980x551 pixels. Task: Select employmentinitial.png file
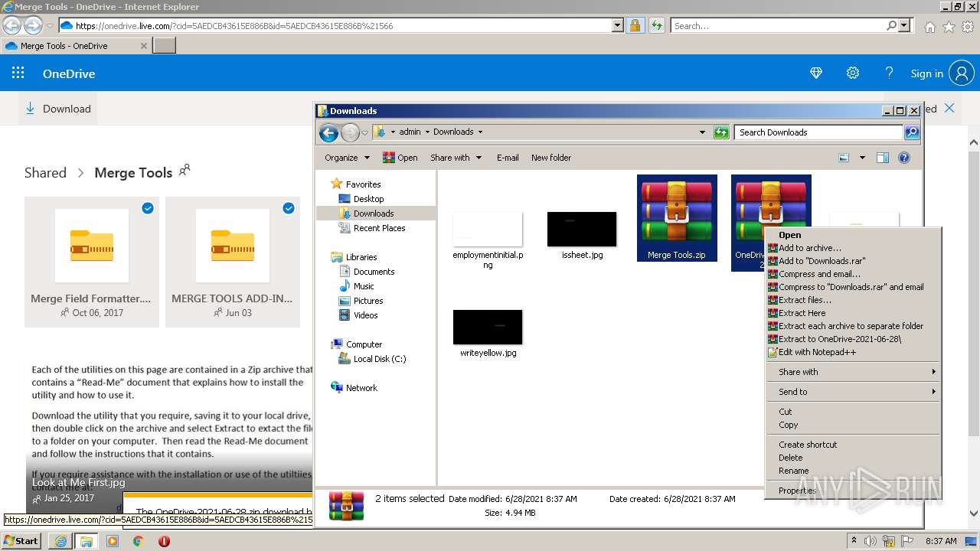(488, 240)
